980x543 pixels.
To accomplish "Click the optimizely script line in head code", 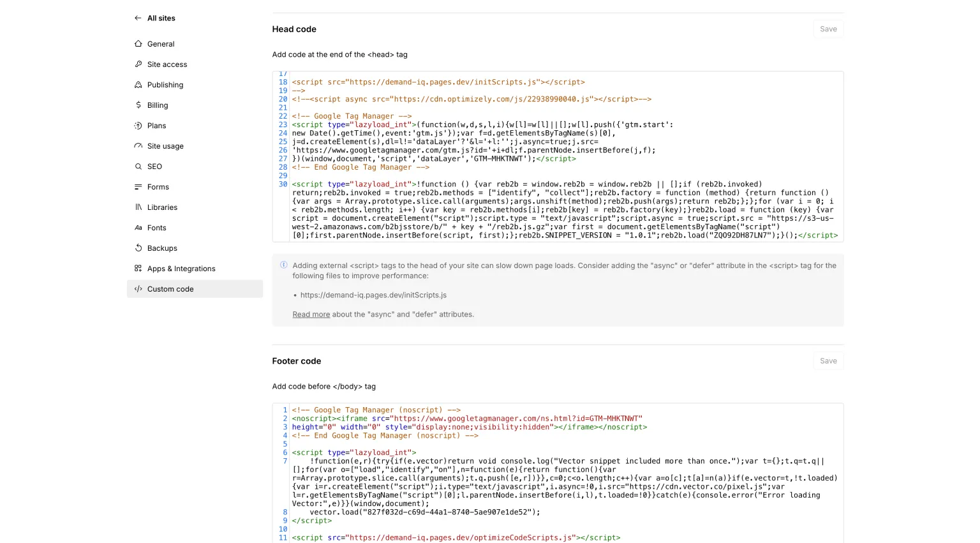I will pos(471,99).
